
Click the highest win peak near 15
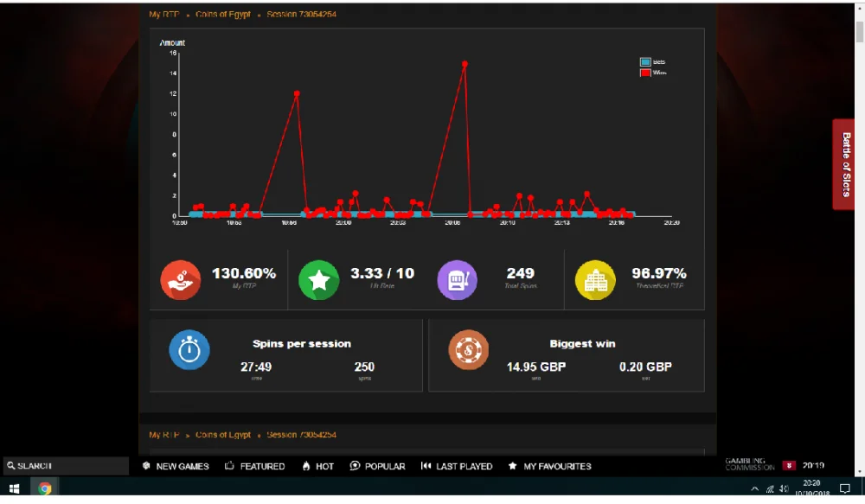click(465, 64)
